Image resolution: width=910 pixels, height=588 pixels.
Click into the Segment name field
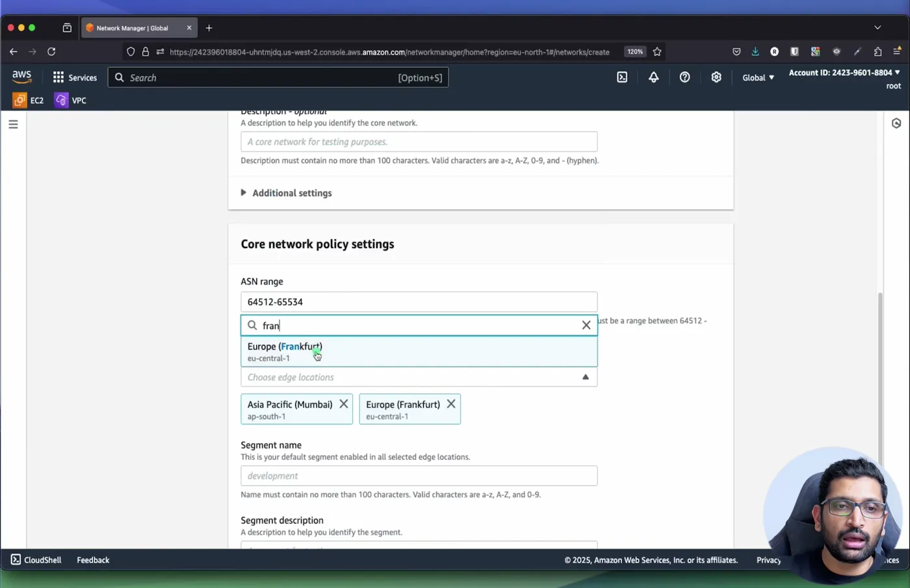coord(419,476)
